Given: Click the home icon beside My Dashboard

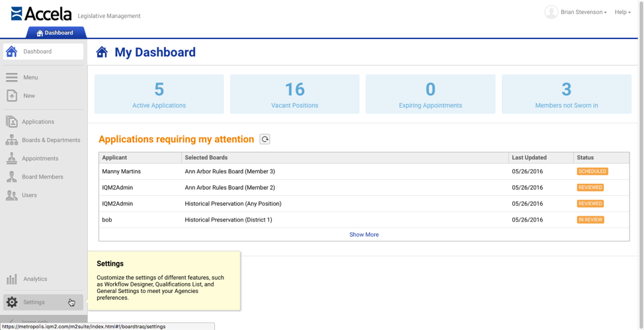Looking at the screenshot, I should click(x=102, y=52).
